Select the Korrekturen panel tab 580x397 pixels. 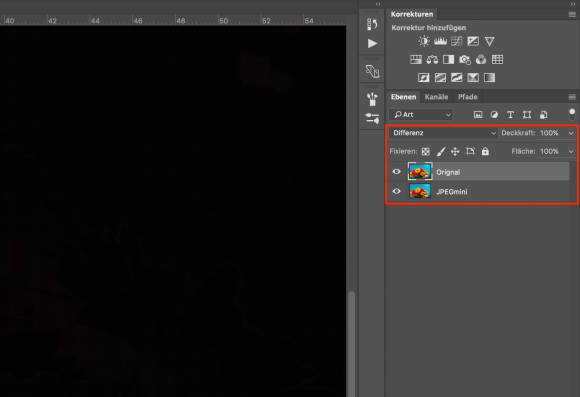tap(412, 14)
